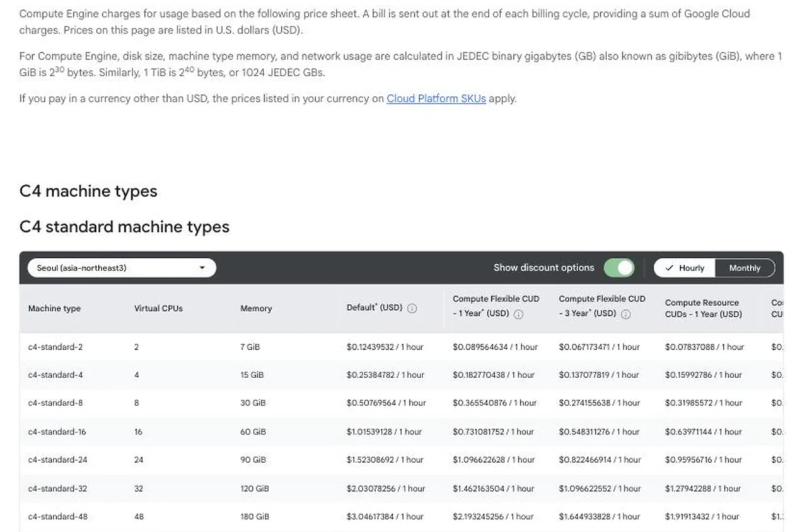Click the C4 machine types heading
The image size is (807, 532).
pyautogui.click(x=88, y=191)
